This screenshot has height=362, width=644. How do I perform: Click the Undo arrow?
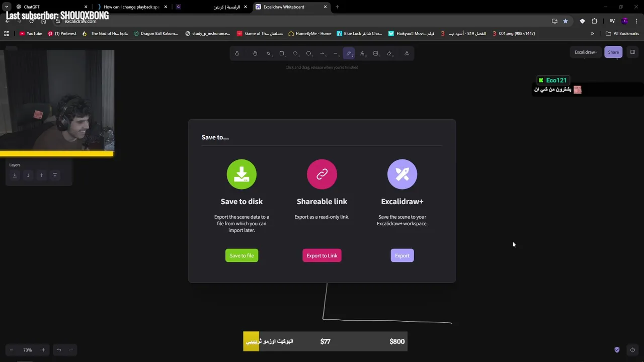click(x=59, y=350)
